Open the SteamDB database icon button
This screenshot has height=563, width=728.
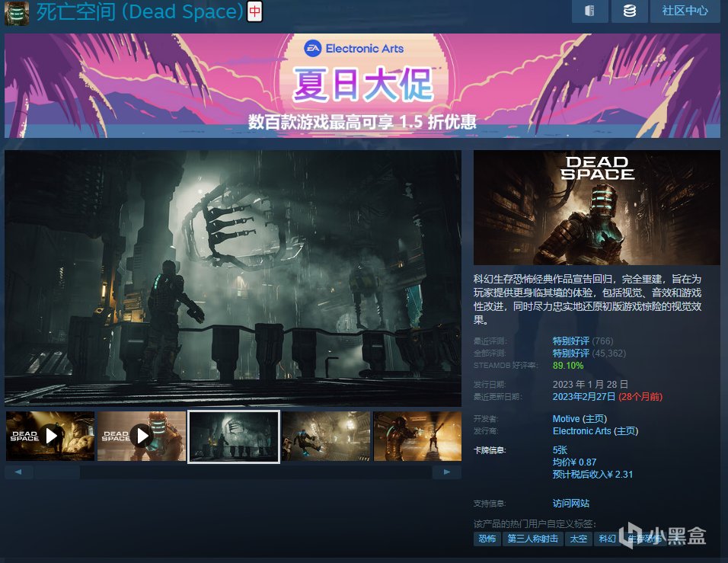click(x=630, y=11)
